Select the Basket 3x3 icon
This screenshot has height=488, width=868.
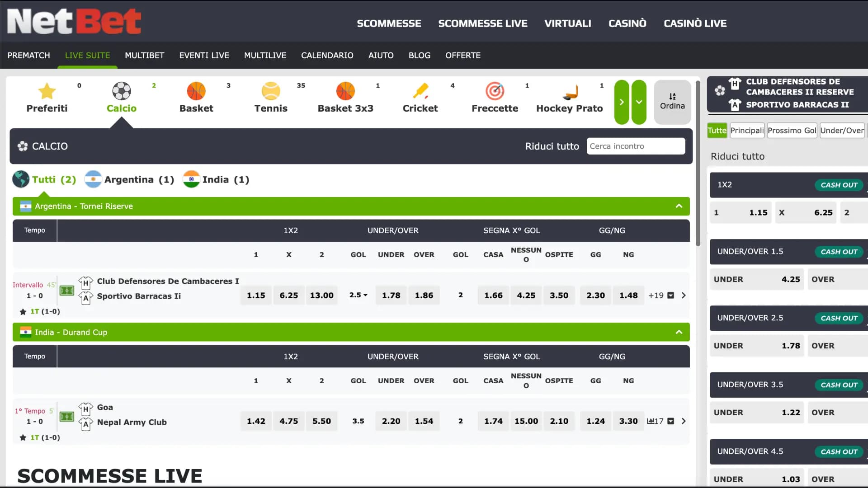[x=345, y=91]
